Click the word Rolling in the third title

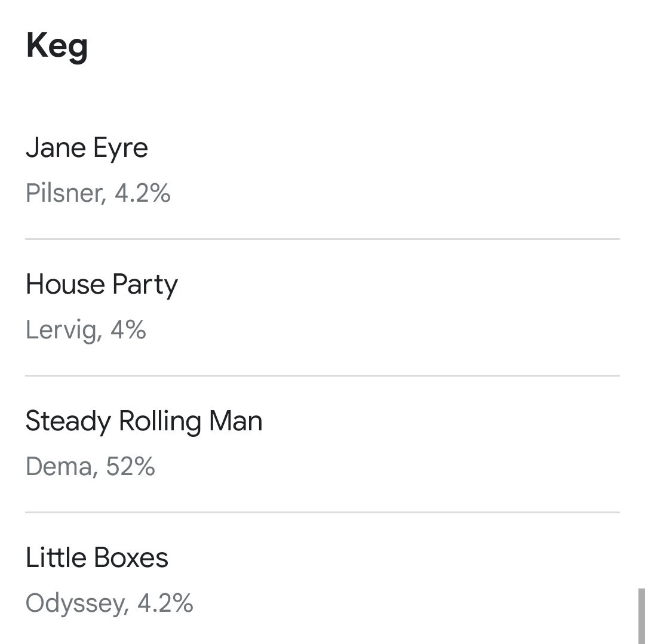coord(159,421)
